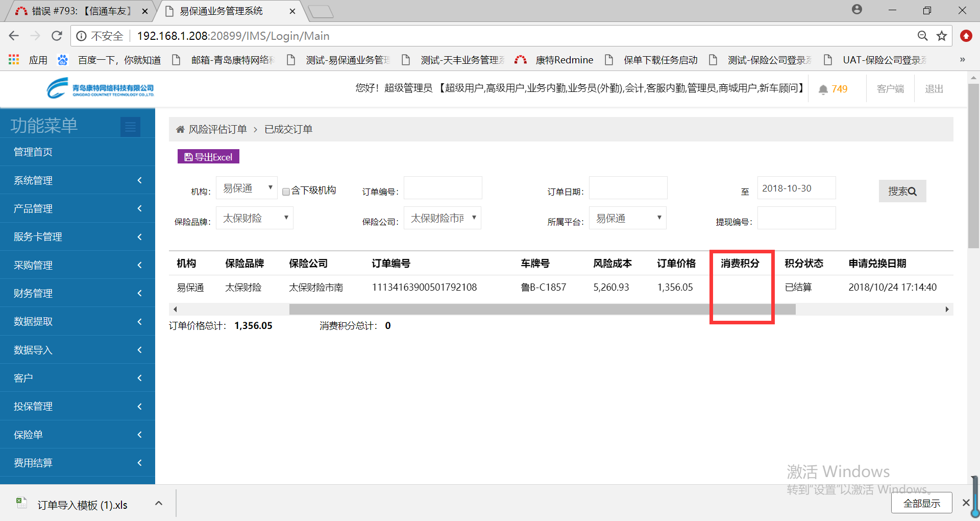Viewport: 980px width, 521px height.
Task: Click the home icon in the breadcrumb
Action: 180,130
